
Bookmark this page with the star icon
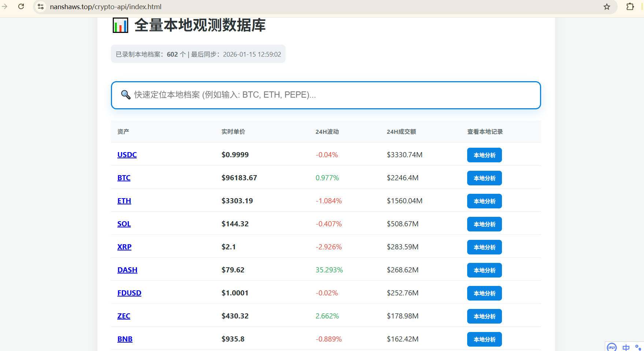607,7
